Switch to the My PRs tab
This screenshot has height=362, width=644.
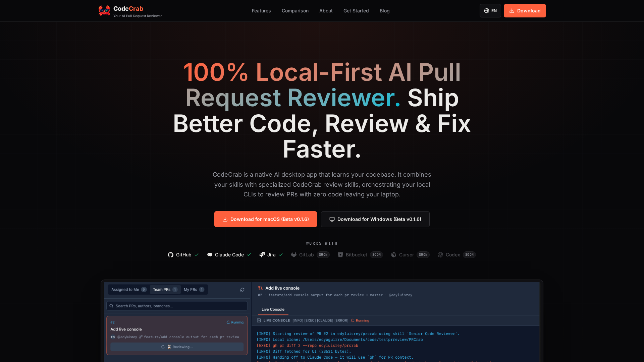194,290
